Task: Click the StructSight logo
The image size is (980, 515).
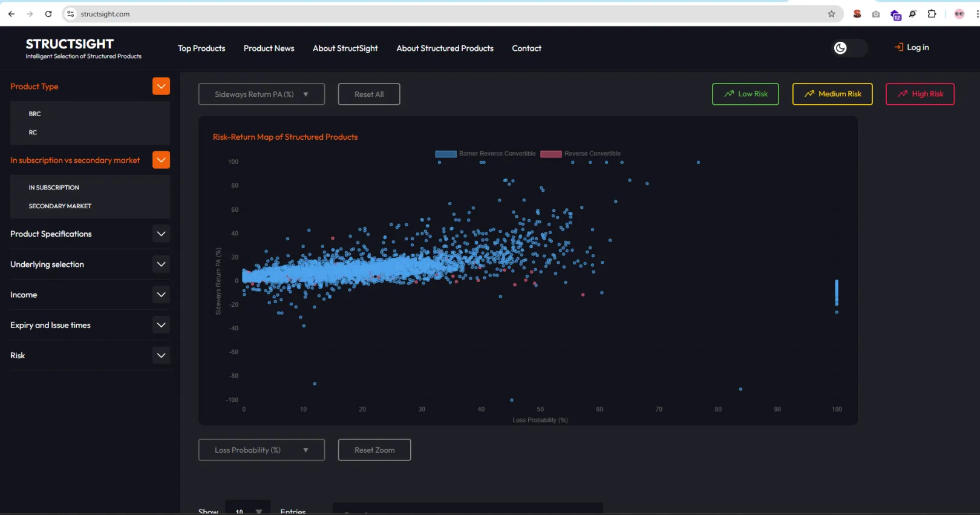Action: point(70,44)
